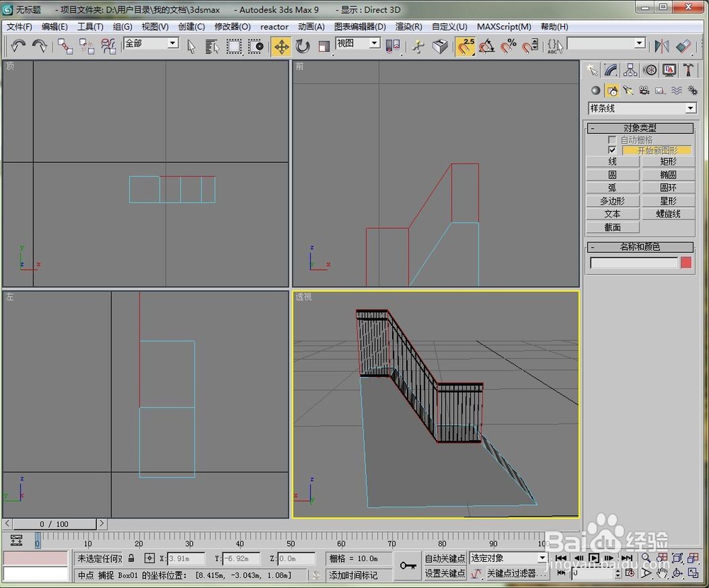Collapse the 对象类型 rollout
This screenshot has height=588, width=709.
tap(640, 128)
